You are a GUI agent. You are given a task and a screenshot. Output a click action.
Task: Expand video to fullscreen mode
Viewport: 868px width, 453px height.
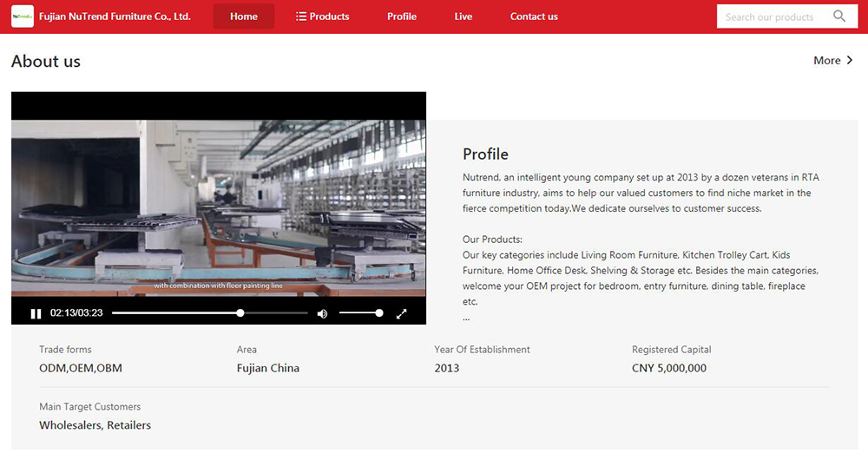402,314
